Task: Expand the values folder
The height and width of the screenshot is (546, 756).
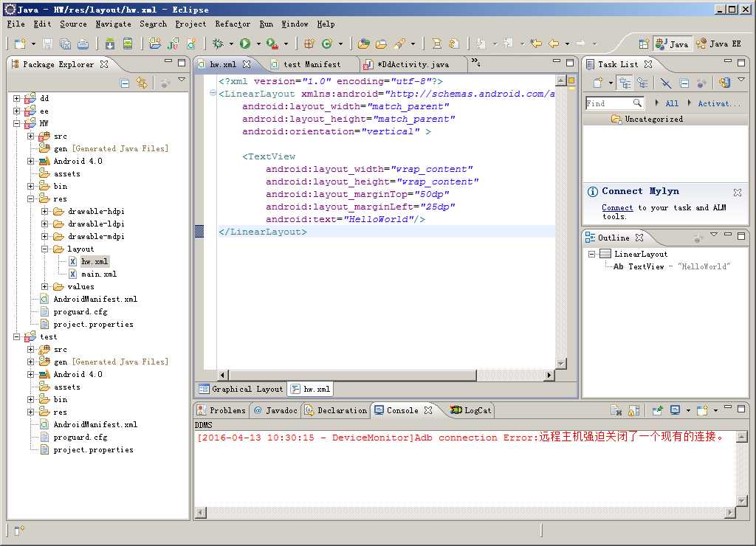Action: click(x=45, y=286)
